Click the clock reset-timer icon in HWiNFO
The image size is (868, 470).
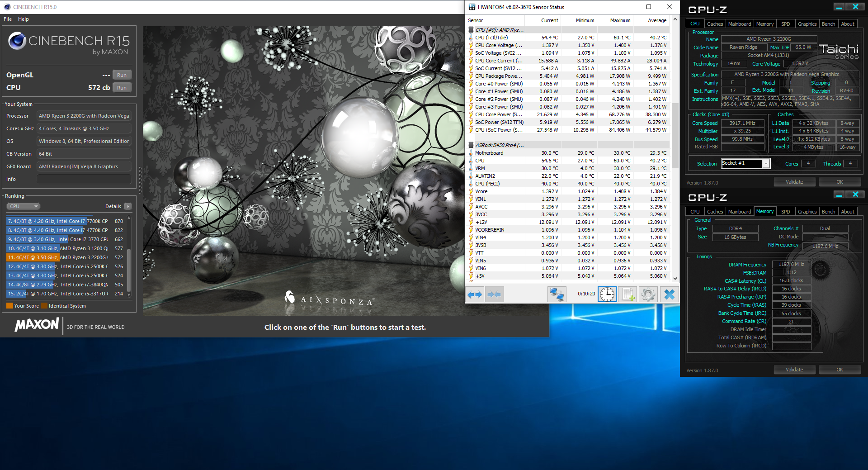click(607, 294)
